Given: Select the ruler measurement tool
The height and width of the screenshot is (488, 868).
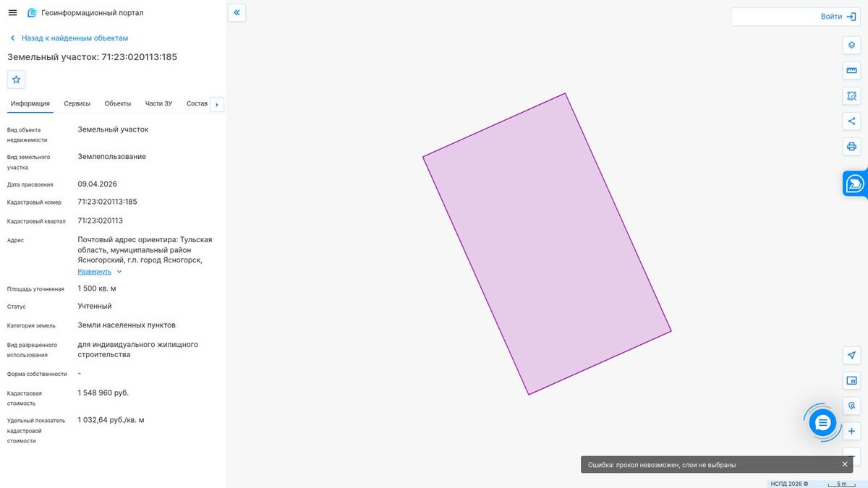Looking at the screenshot, I should [851, 71].
